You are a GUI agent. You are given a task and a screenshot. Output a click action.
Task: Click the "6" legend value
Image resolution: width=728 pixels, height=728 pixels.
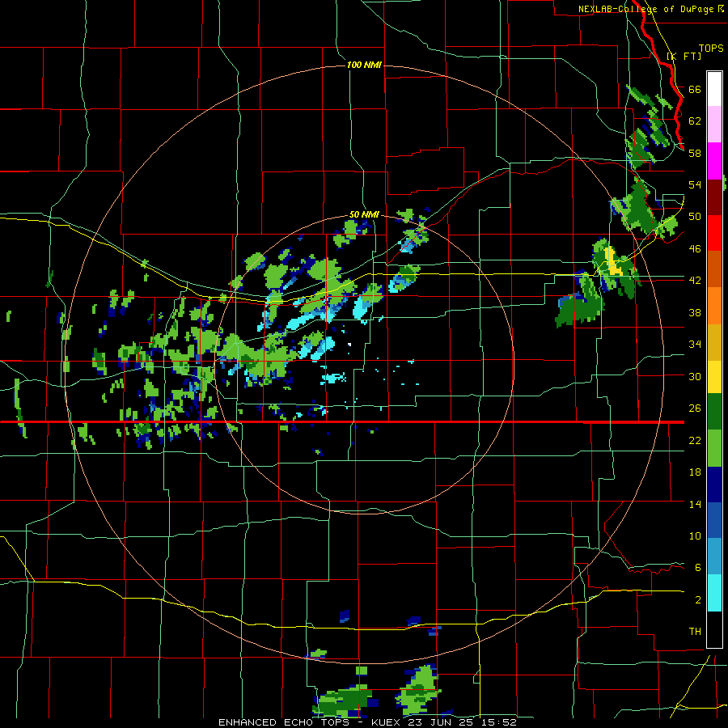click(x=697, y=568)
